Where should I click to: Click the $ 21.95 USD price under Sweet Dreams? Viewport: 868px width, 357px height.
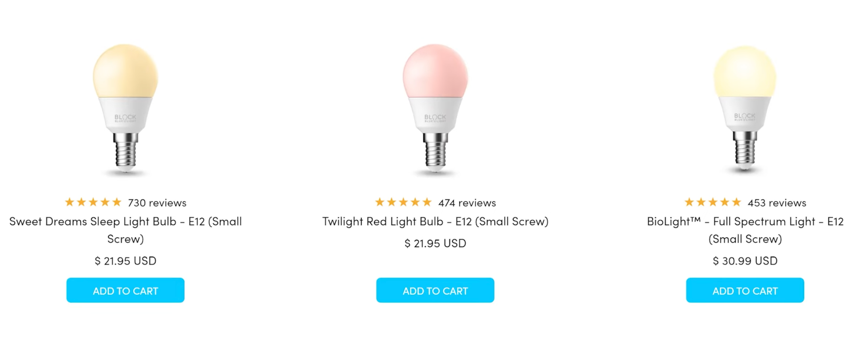(x=125, y=261)
